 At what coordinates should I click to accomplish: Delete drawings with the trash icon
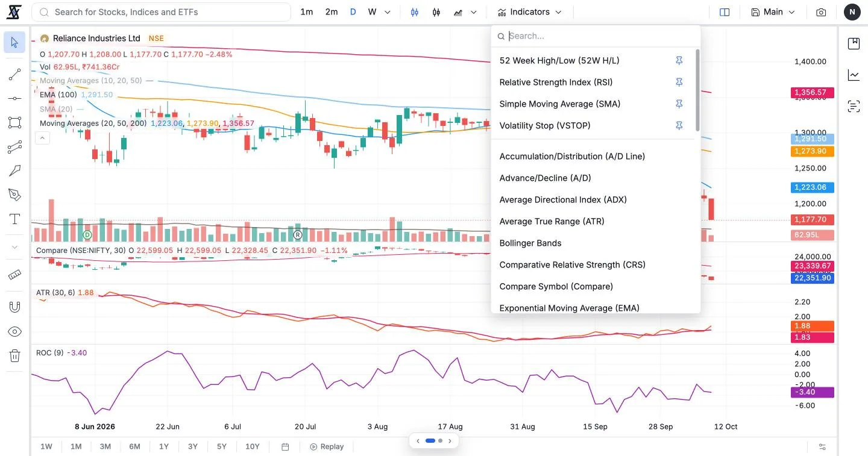pos(14,356)
